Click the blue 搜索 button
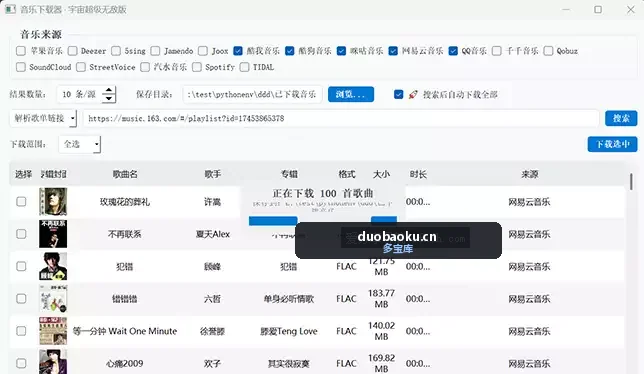The width and height of the screenshot is (644, 374). (x=621, y=119)
